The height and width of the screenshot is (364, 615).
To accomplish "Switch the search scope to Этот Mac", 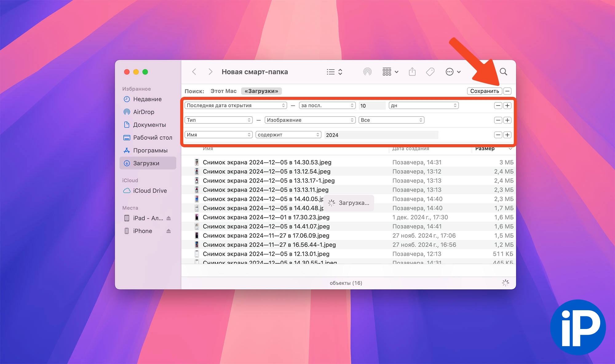I will point(223,91).
